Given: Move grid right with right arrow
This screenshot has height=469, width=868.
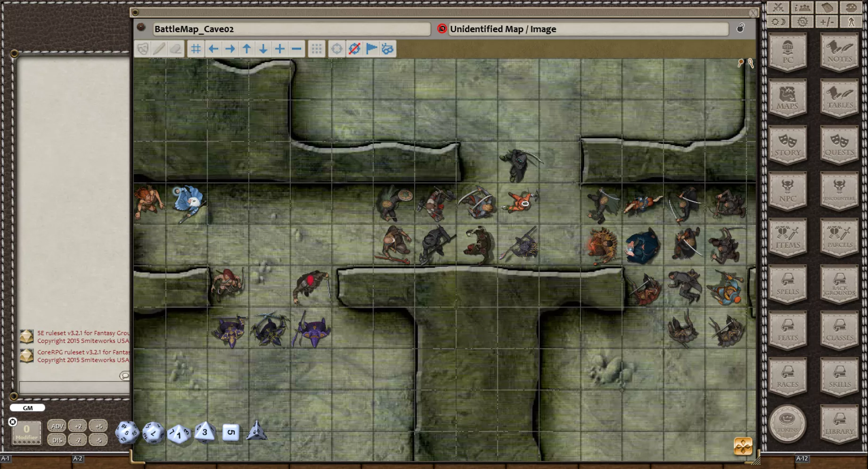Looking at the screenshot, I should [x=230, y=49].
